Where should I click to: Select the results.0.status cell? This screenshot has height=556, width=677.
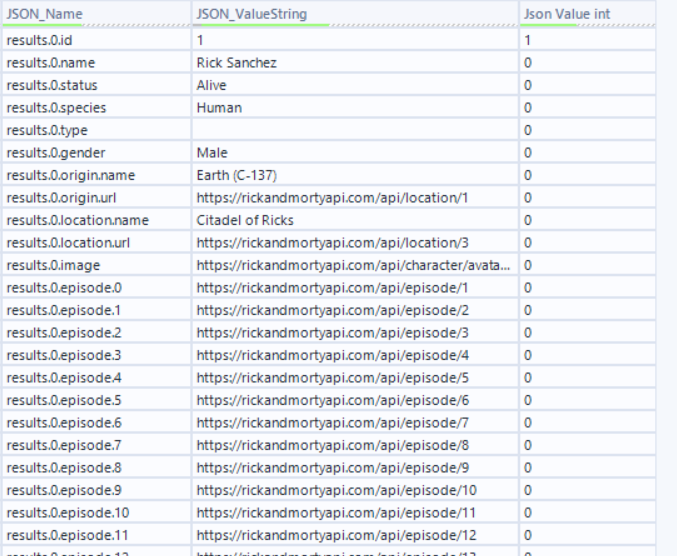(97, 85)
